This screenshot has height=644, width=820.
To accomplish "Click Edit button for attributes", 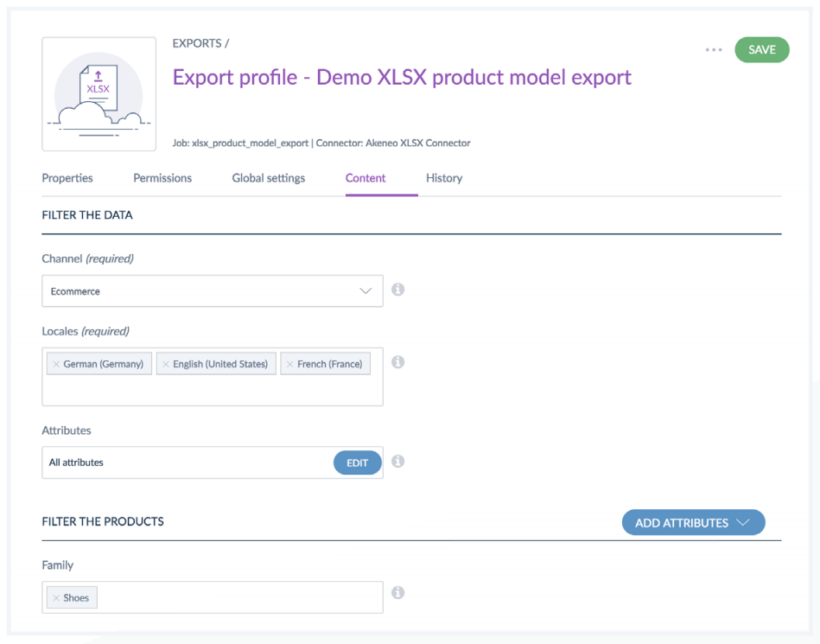I will [357, 463].
